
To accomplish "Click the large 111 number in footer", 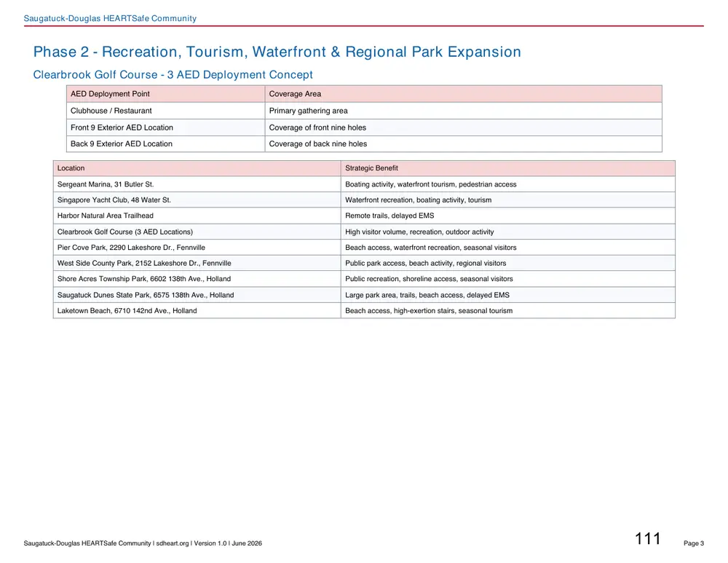I will point(648,539).
